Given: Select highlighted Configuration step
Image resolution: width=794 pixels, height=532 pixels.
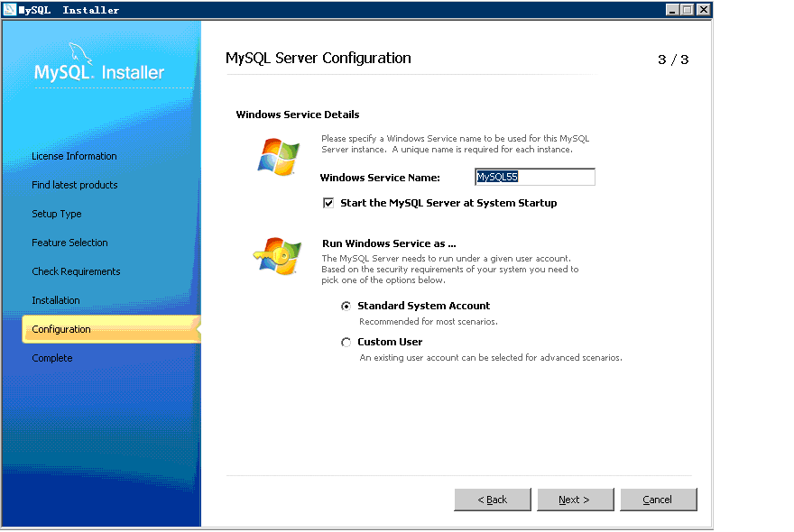Looking at the screenshot, I should tap(111, 329).
